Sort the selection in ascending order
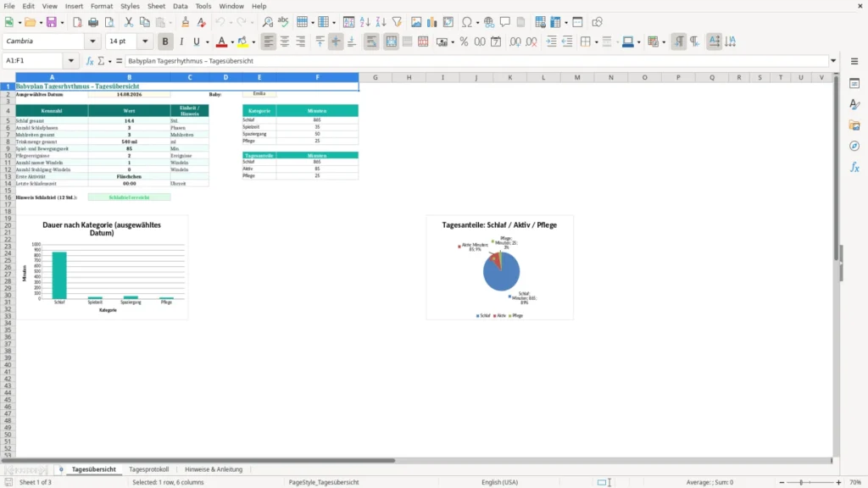Screen dimensions: 868x488 pyautogui.click(x=364, y=22)
